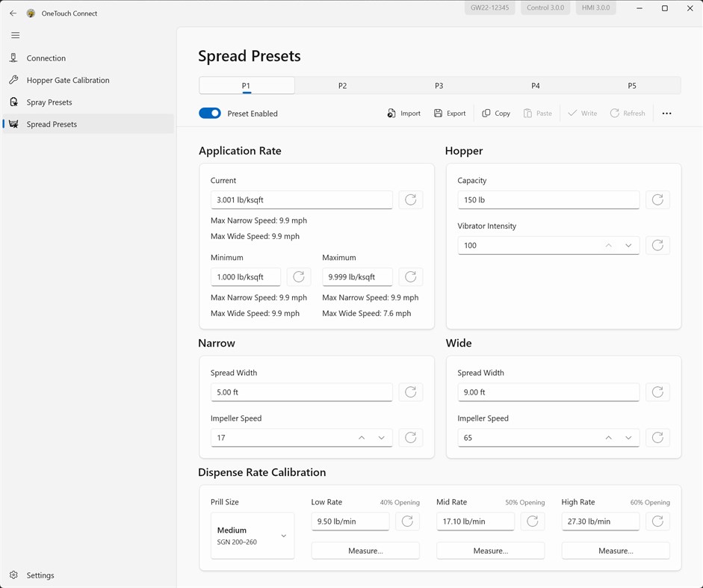This screenshot has width=703, height=588.
Task: Decrease the Vibrator Intensity value
Action: [x=628, y=245]
